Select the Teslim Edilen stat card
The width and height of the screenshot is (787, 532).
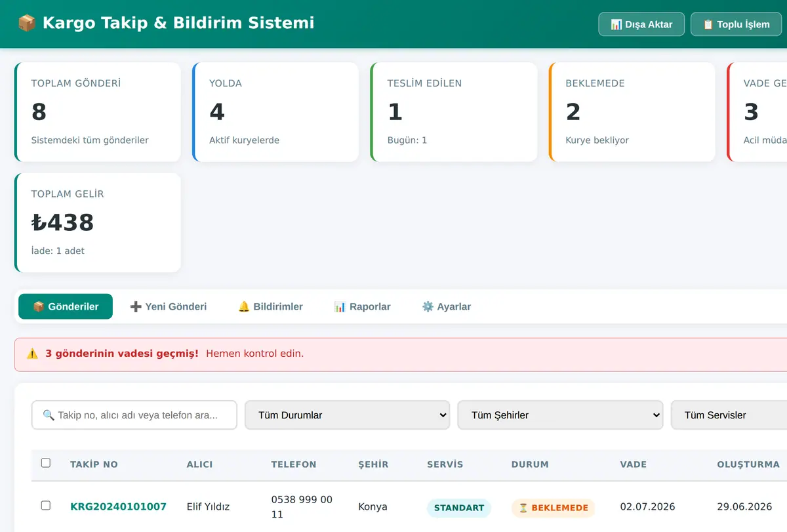point(454,112)
